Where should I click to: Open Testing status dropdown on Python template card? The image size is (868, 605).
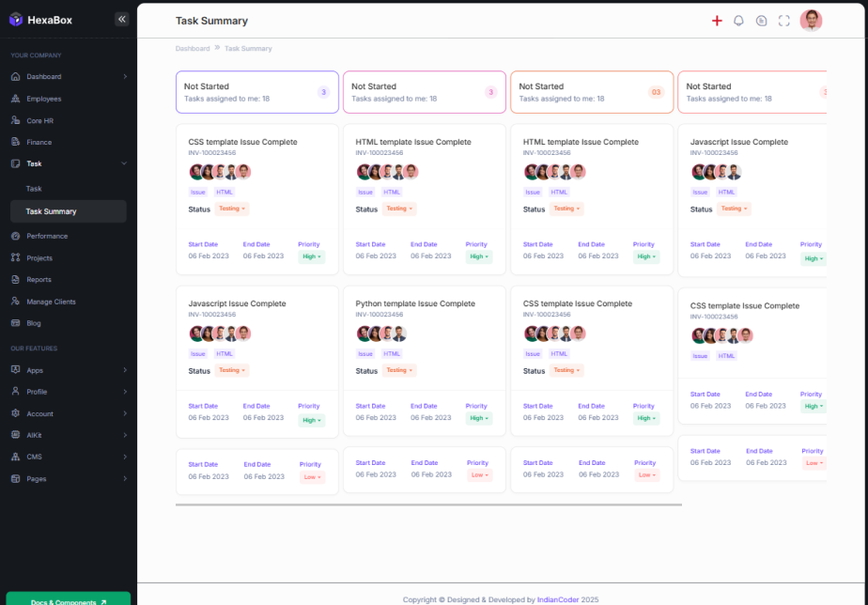pos(397,370)
